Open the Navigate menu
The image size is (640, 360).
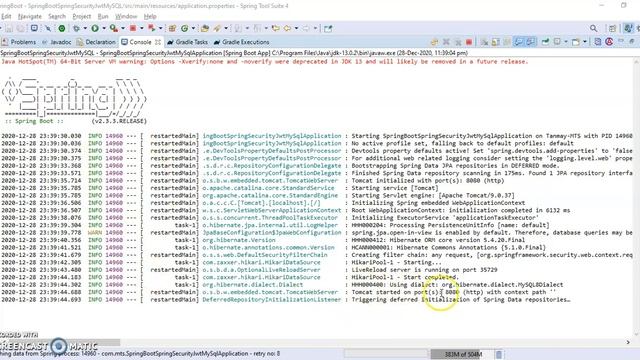point(30,16)
